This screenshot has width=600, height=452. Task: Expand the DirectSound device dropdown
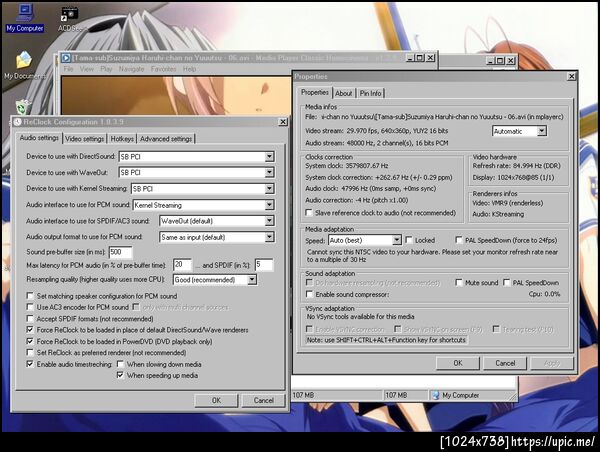tap(269, 157)
